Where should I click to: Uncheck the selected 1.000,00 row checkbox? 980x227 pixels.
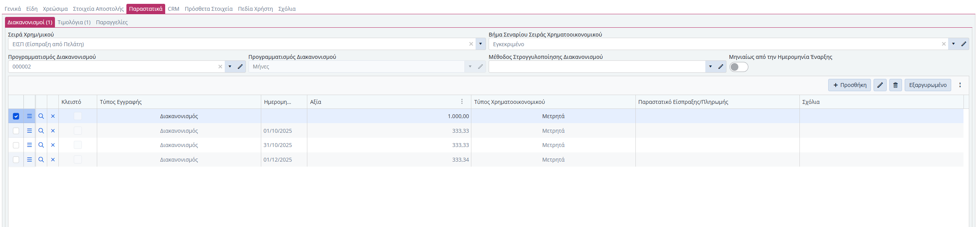tap(16, 116)
